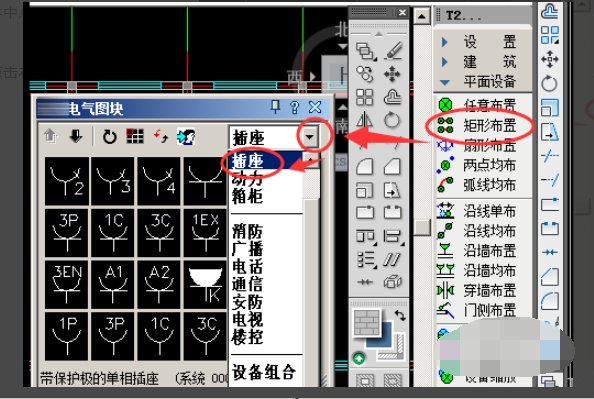Click the move-down arrow in 电气图块 toolbar
594x399 pixels.
(76, 136)
